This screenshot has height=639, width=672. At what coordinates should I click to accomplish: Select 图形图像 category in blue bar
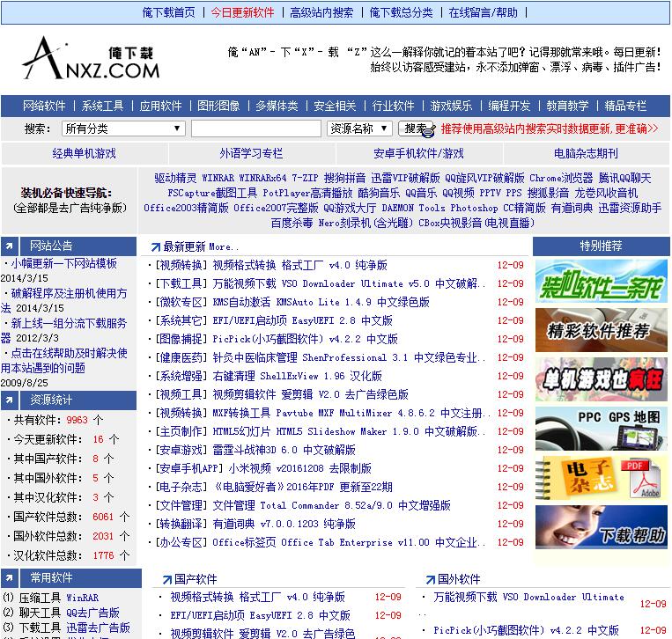point(218,106)
